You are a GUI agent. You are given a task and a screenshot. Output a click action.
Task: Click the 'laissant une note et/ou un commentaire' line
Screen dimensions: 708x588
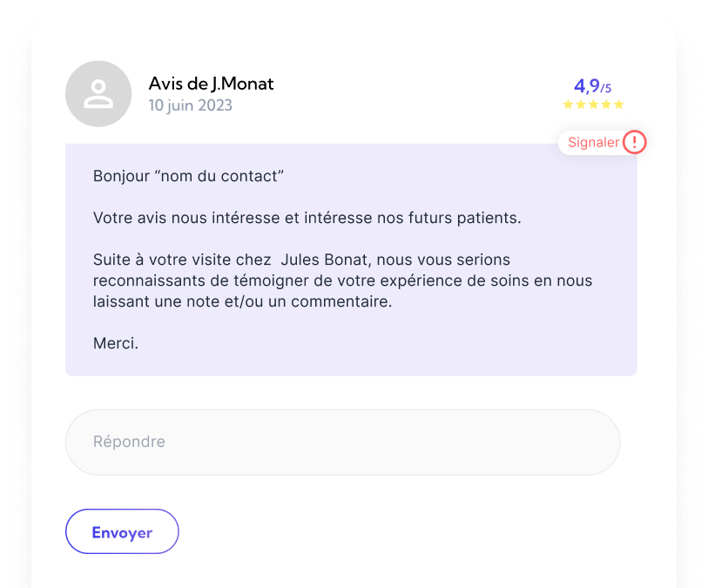(x=242, y=301)
